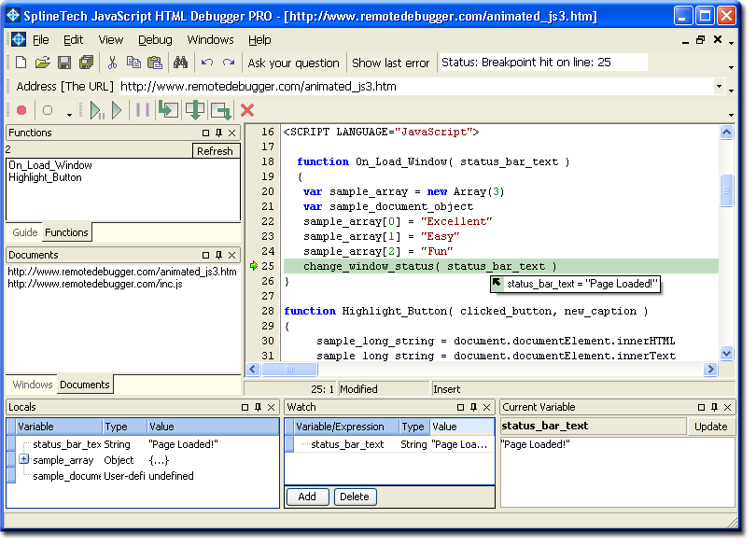Open the Help menu
Viewport: 756px width, 546px height.
259,39
